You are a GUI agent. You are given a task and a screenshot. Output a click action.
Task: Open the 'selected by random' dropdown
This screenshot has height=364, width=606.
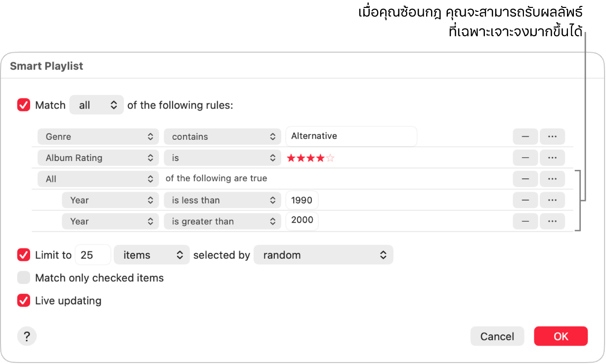click(x=323, y=255)
